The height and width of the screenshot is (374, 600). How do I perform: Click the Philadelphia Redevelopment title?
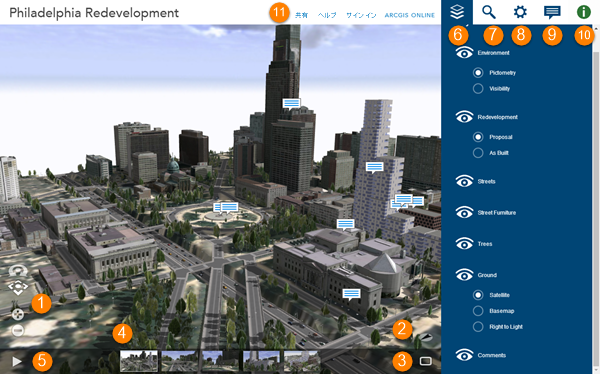click(94, 13)
